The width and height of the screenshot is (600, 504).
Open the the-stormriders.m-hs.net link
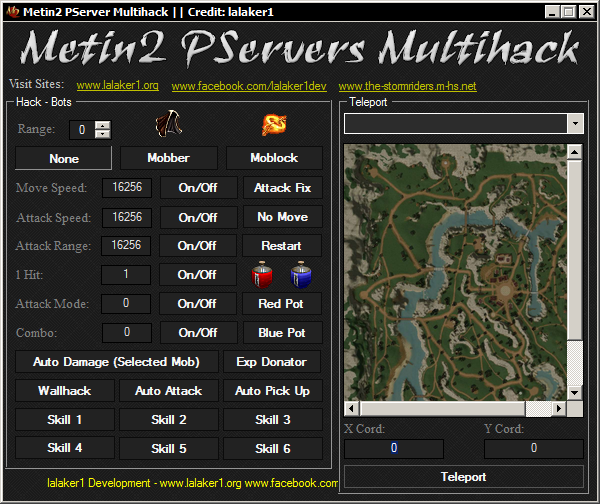408,86
